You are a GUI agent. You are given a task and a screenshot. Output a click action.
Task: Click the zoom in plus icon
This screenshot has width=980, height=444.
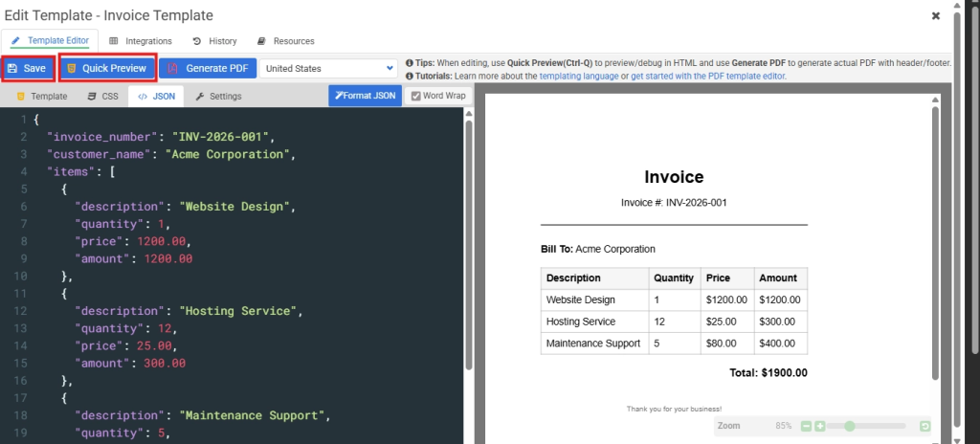(x=819, y=426)
